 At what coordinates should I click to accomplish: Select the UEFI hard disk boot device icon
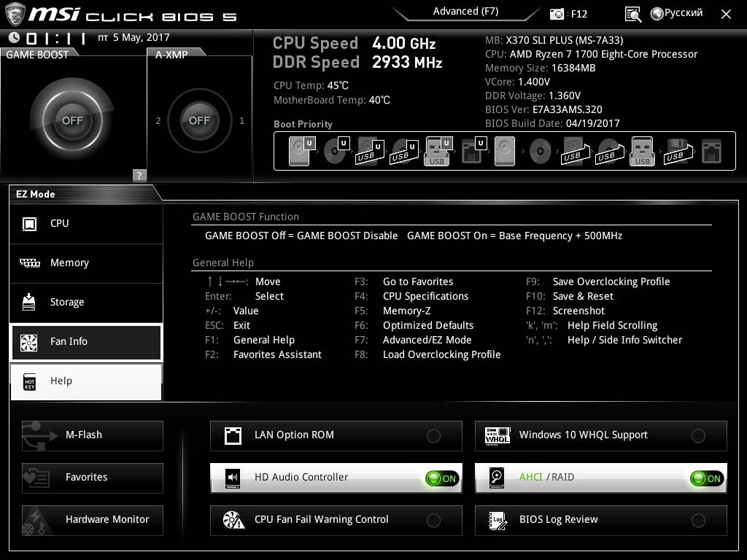point(301,151)
